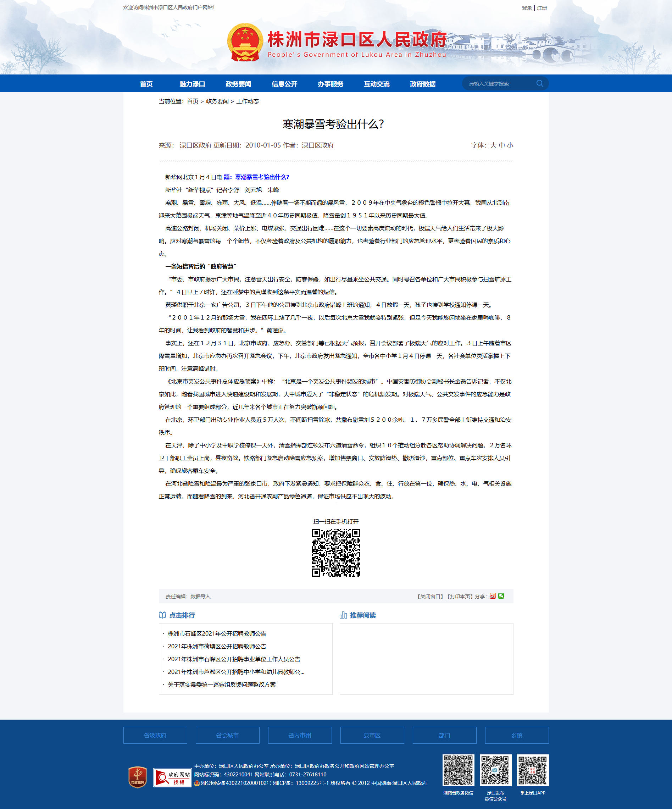Set font size to 中
Image resolution: width=672 pixels, height=809 pixels.
tap(502, 145)
